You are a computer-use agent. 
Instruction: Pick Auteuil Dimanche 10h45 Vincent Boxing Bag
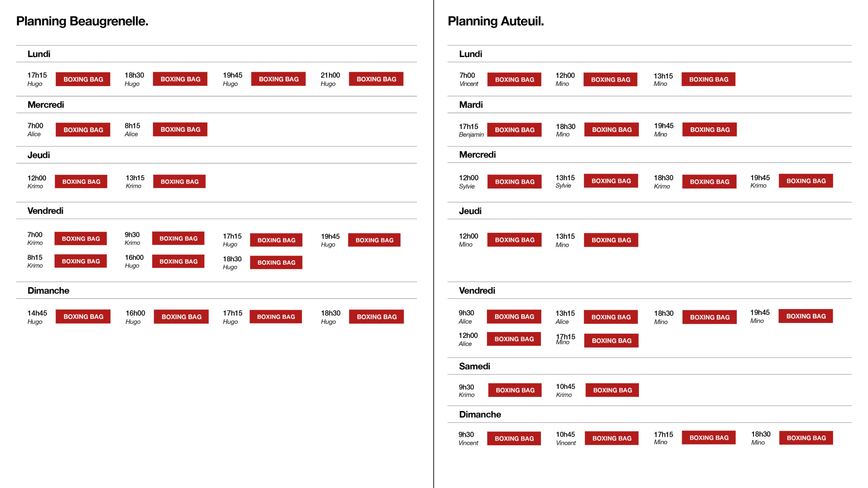point(612,438)
